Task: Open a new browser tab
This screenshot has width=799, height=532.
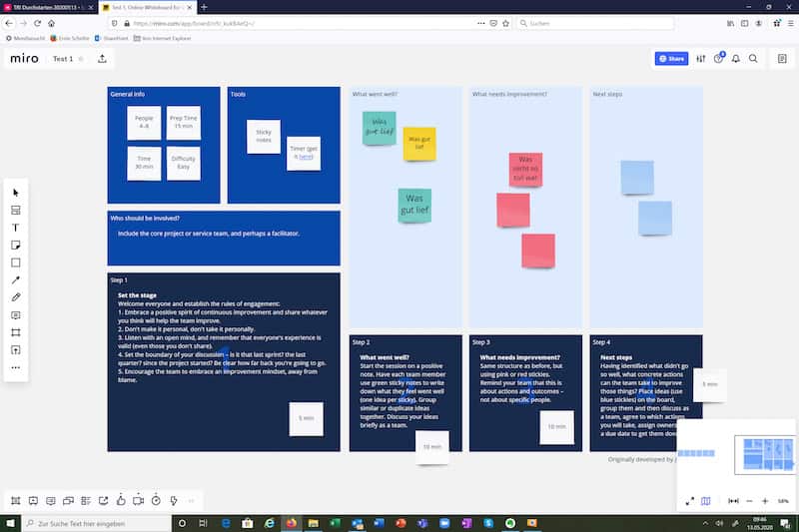Action: [204, 7]
